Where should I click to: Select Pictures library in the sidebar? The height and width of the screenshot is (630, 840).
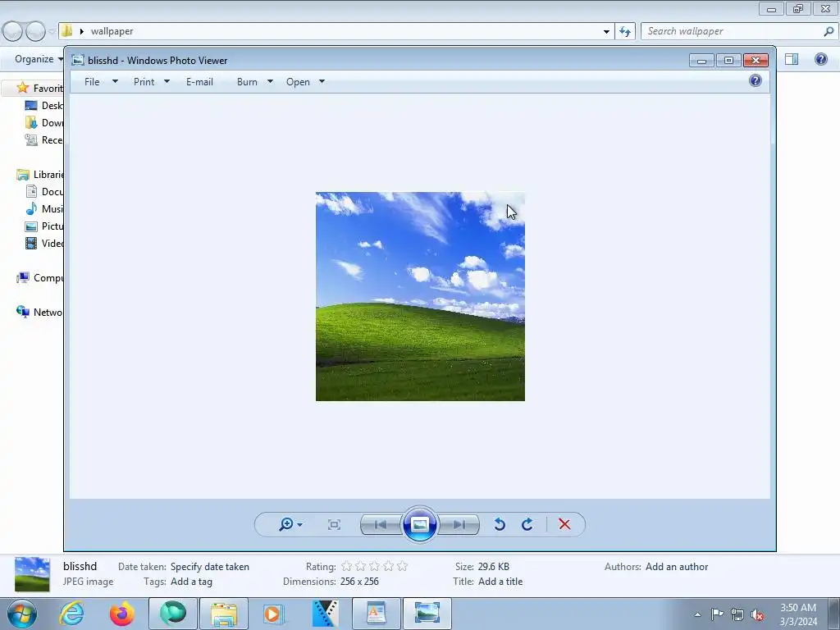[x=44, y=226]
